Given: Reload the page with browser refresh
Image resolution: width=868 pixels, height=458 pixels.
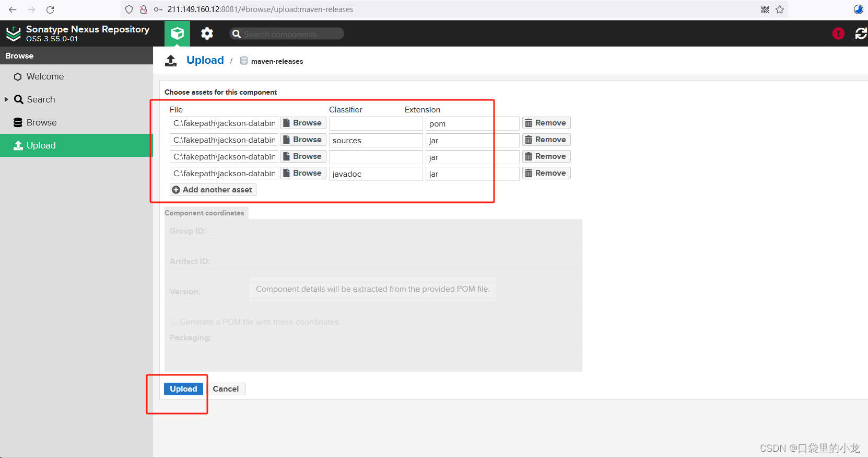Looking at the screenshot, I should click(x=50, y=9).
